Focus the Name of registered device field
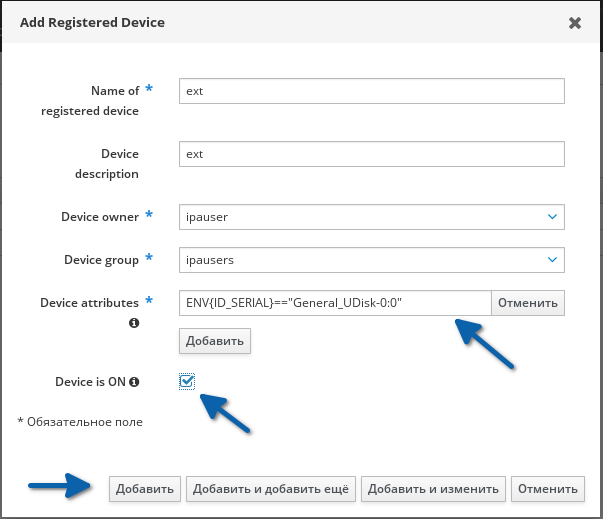The width and height of the screenshot is (603, 519). pos(371,91)
